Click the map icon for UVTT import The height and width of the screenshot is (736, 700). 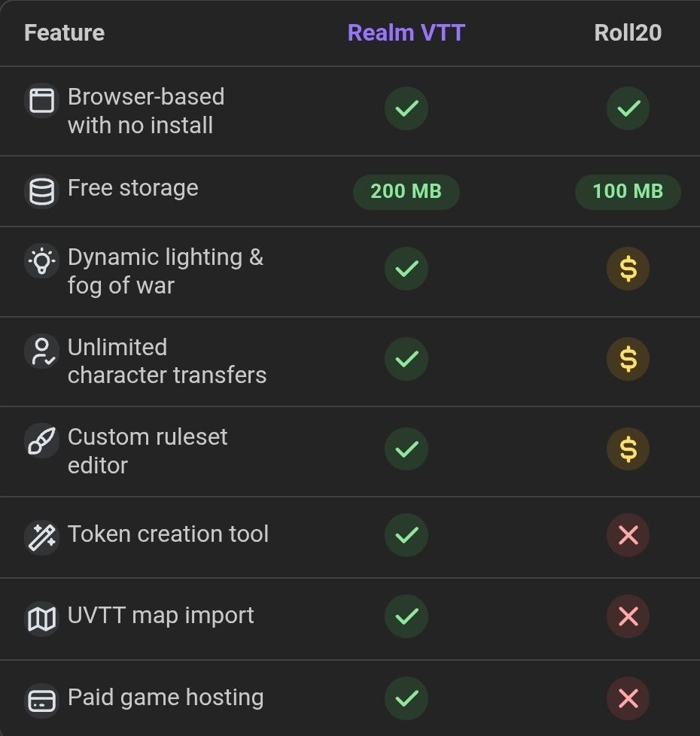pyautogui.click(x=41, y=619)
